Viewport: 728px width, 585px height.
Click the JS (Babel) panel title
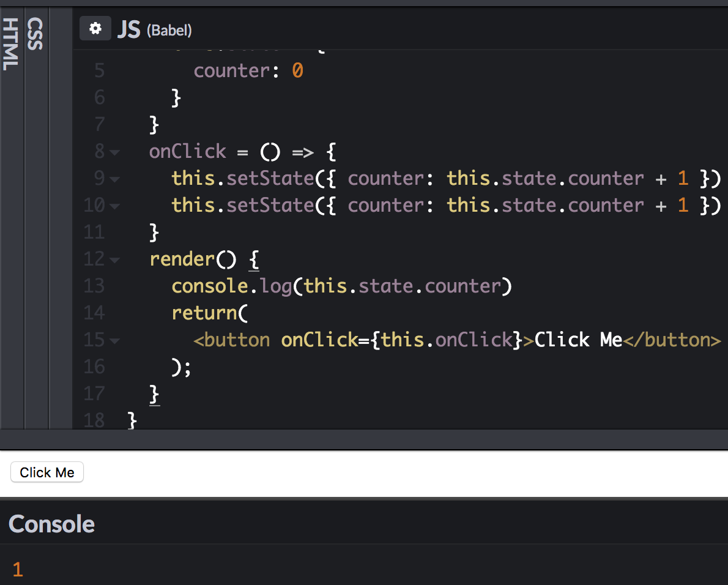click(x=154, y=30)
